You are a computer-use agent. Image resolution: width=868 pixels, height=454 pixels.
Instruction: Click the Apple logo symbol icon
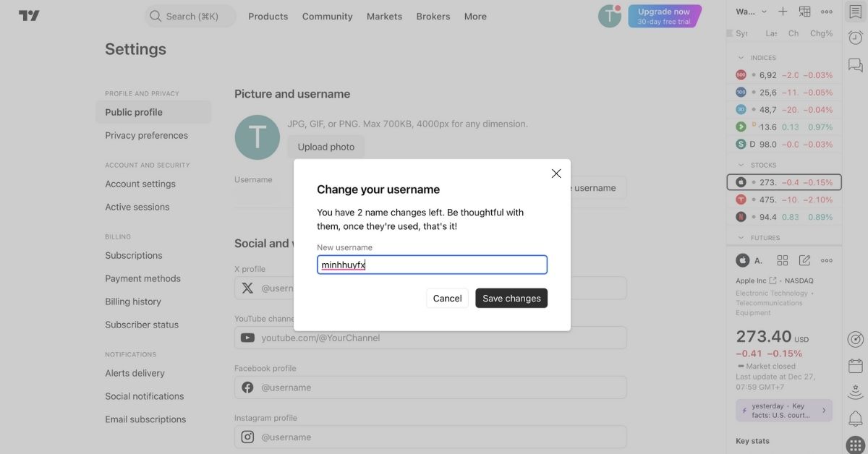coord(742,260)
